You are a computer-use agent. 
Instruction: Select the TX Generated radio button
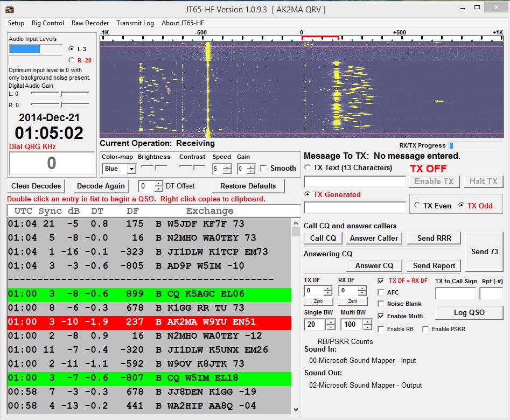click(x=307, y=194)
